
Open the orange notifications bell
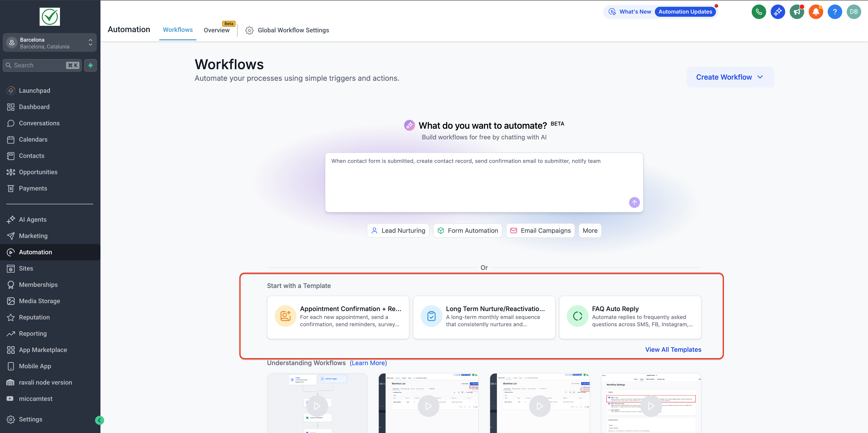[816, 12]
